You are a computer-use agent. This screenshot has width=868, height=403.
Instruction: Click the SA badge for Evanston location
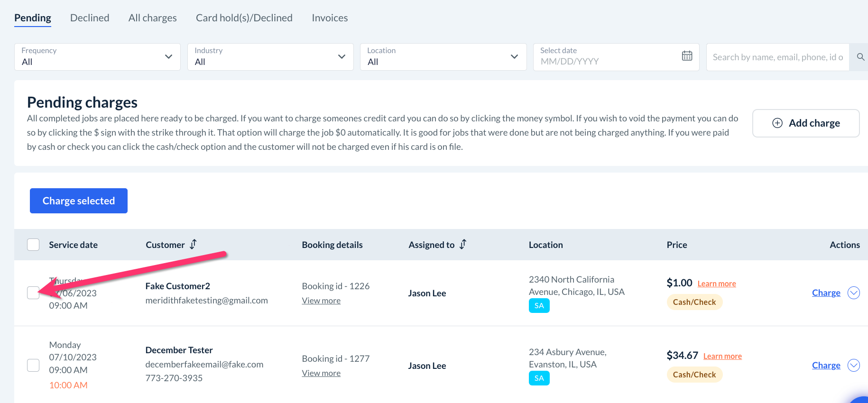pos(539,378)
